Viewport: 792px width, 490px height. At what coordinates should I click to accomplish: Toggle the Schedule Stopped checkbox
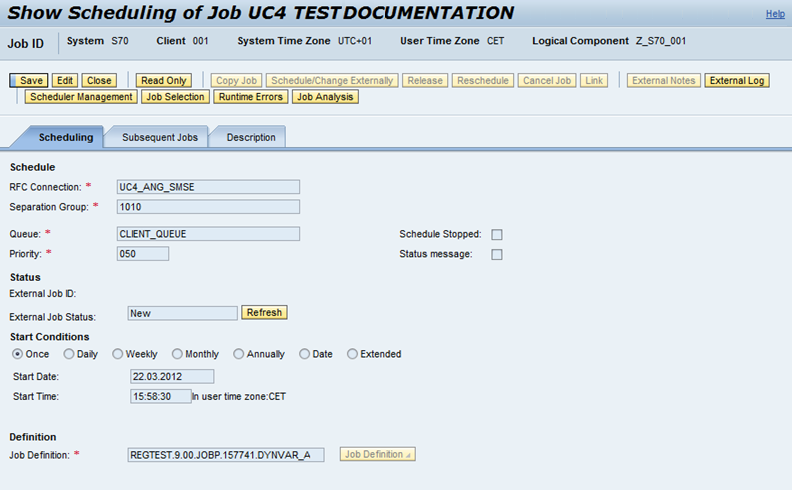point(496,235)
